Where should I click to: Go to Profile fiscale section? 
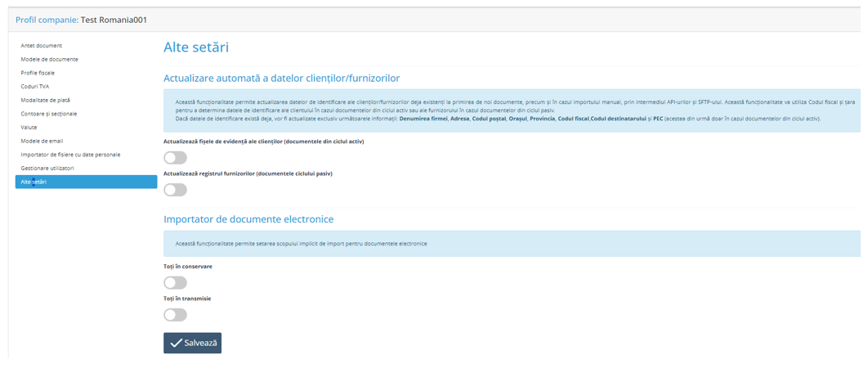(38, 73)
